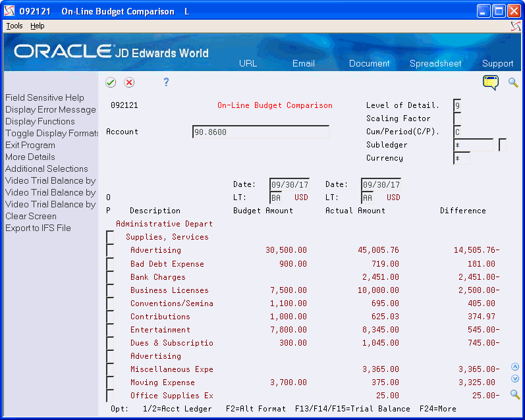Select Display Functions

pos(40,121)
